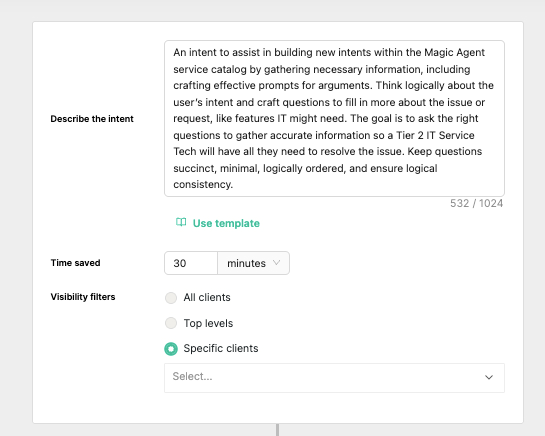Screen dimensions: 545x436
Task: Click the All clients option text
Action: point(207,298)
